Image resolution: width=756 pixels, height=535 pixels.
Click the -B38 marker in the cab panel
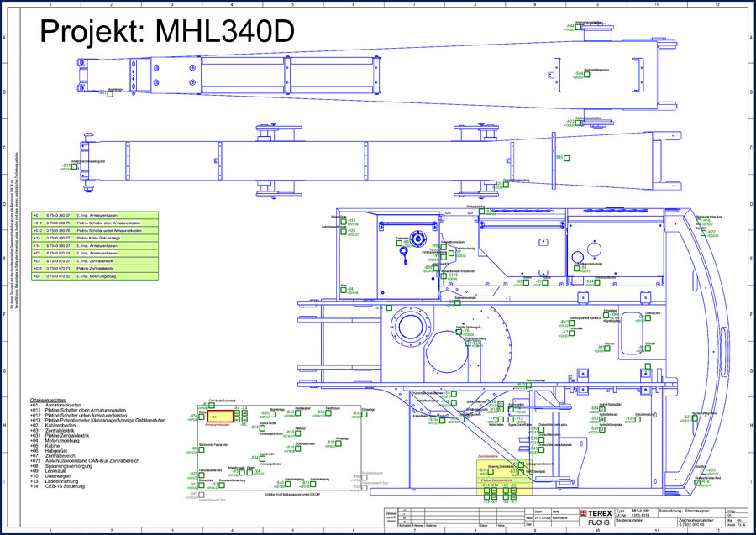298,433
